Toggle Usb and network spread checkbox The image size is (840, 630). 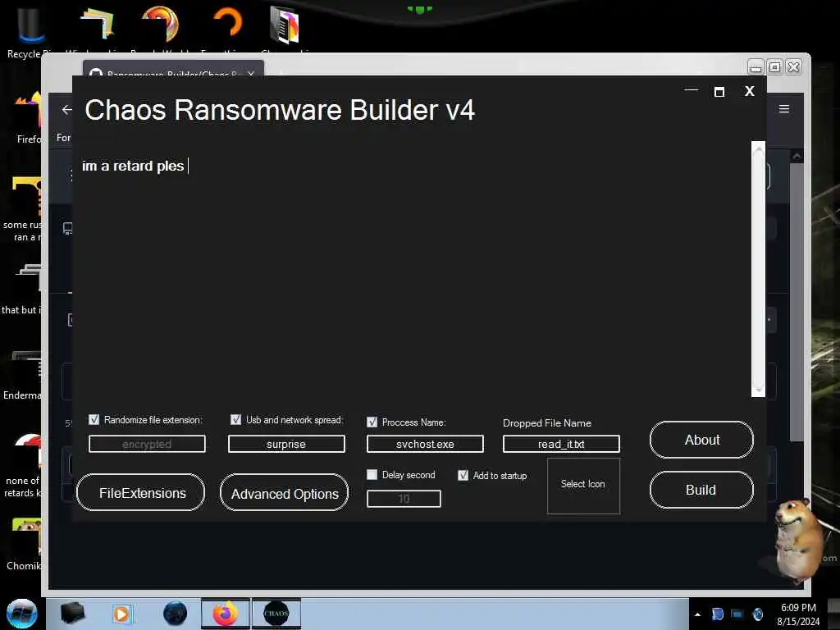pos(235,419)
